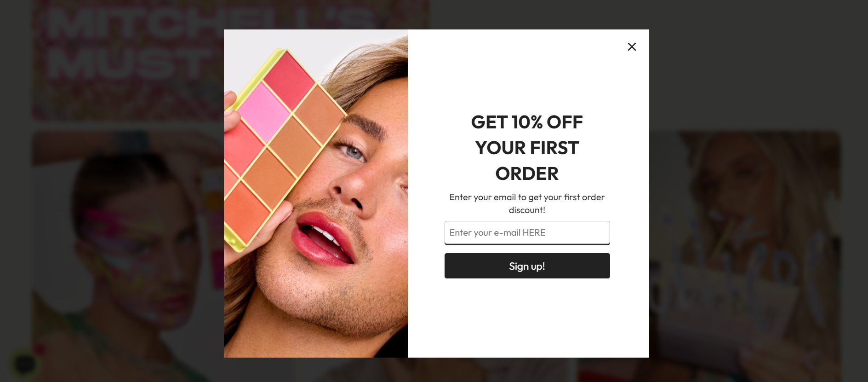Click the Sign up! button
The image size is (868, 382).
527,266
